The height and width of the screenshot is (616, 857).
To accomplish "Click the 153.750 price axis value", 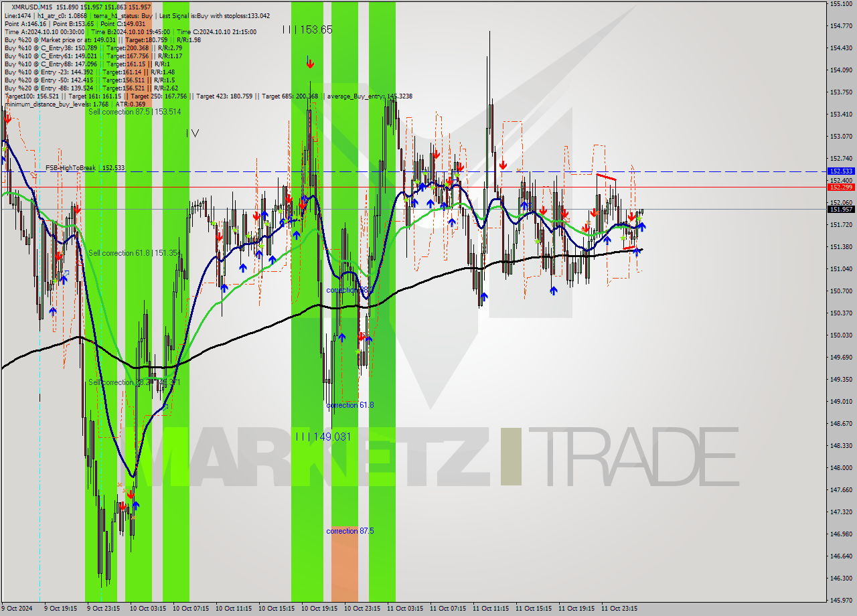I will [842, 92].
